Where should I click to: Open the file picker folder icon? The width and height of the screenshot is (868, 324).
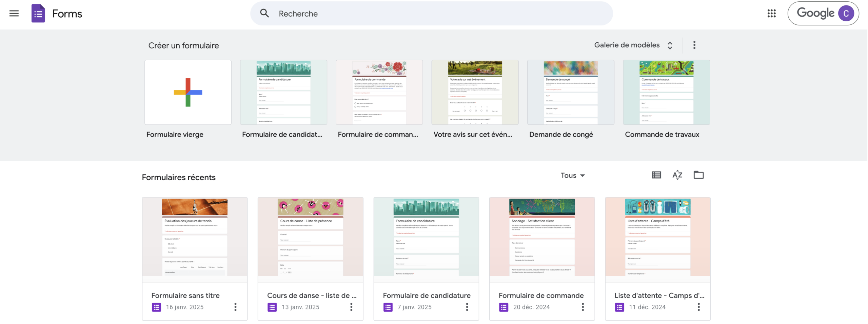tap(698, 175)
